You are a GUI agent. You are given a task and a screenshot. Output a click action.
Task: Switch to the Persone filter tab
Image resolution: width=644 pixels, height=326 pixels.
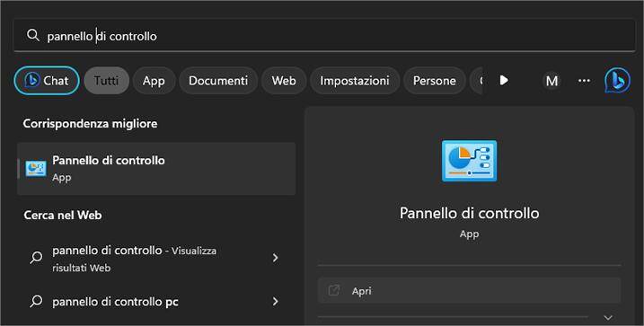[x=434, y=81]
